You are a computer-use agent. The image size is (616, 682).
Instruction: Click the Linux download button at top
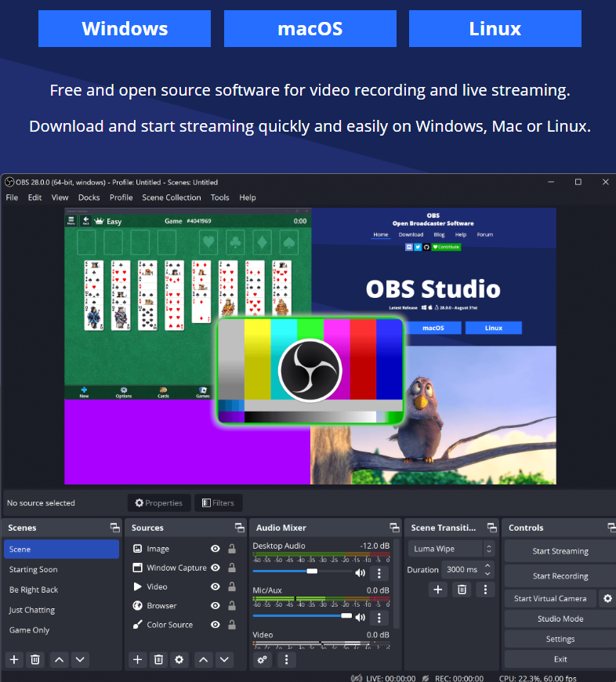[x=495, y=29]
